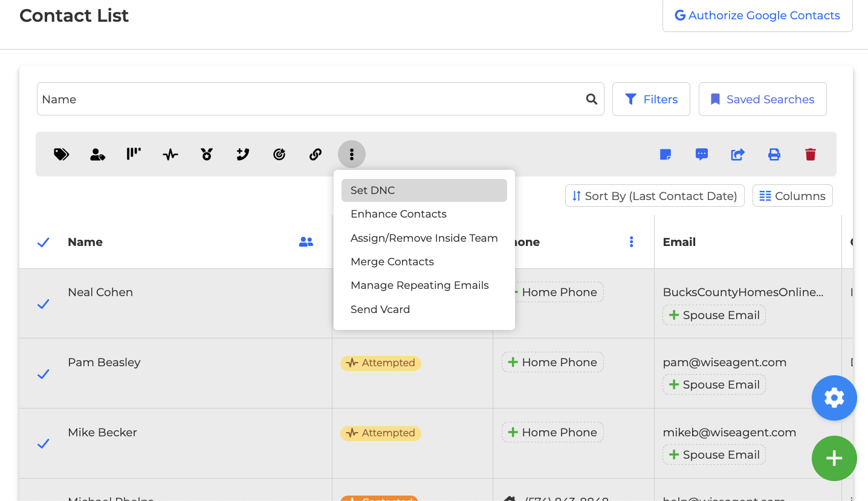Add Spouse Email for Neal Cohen

714,315
